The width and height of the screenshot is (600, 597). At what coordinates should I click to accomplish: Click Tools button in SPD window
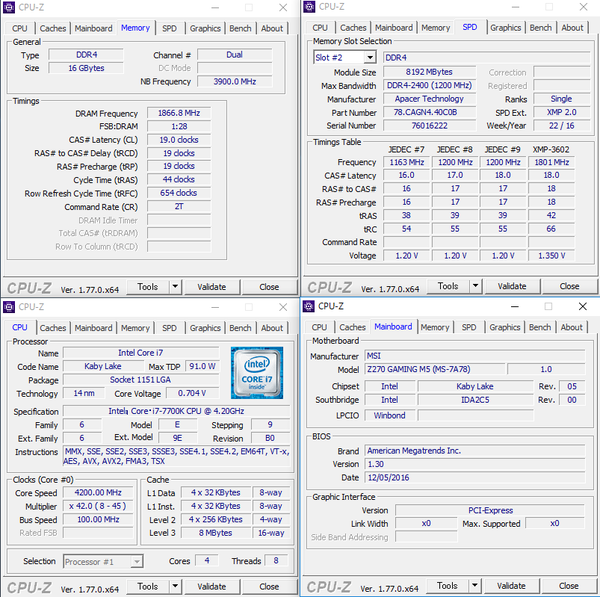click(x=448, y=286)
